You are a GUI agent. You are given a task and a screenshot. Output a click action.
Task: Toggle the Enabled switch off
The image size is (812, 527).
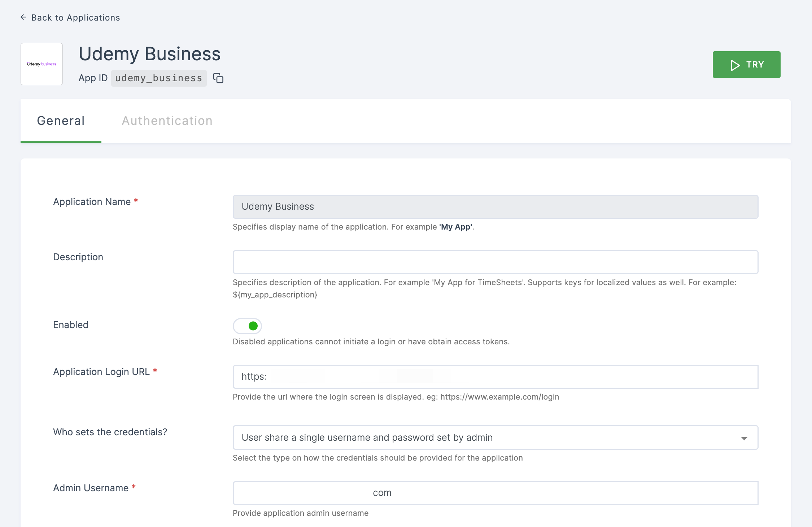(x=247, y=326)
